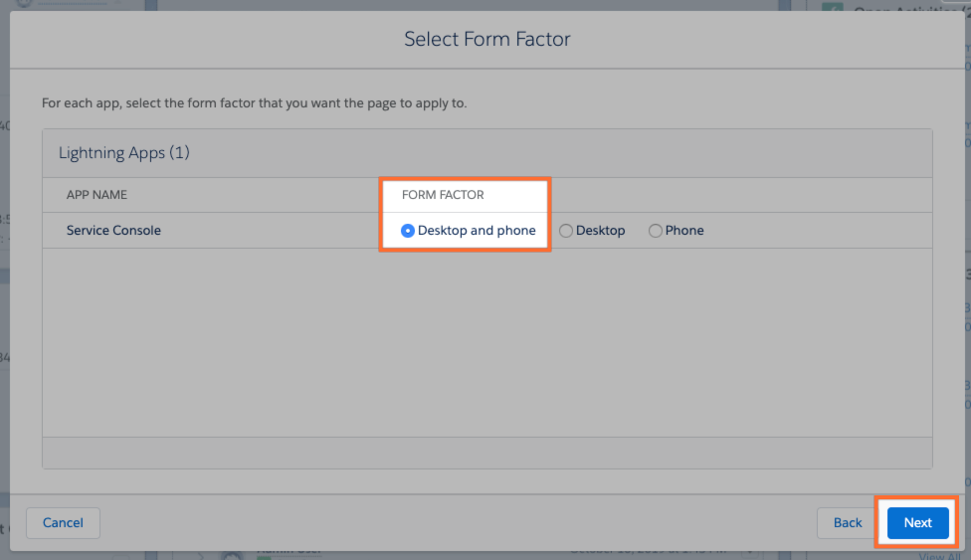Click the green Open Activities icon

click(x=831, y=8)
